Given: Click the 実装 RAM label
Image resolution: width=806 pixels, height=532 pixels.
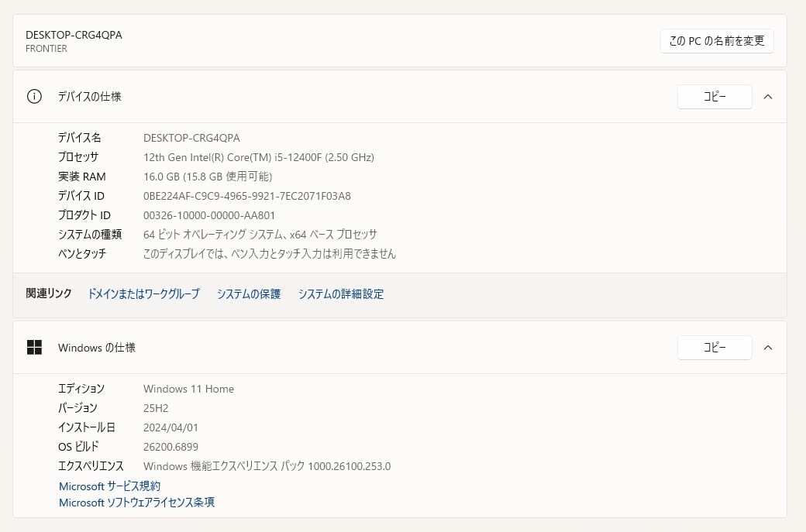Looking at the screenshot, I should [81, 177].
